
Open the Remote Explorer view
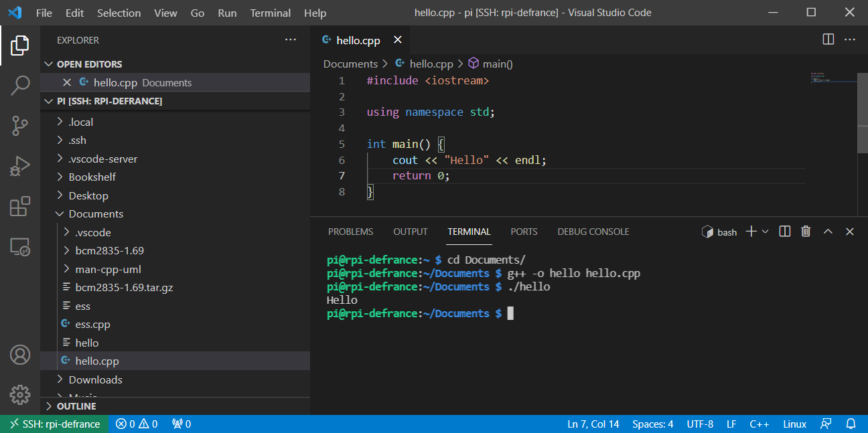(x=20, y=246)
